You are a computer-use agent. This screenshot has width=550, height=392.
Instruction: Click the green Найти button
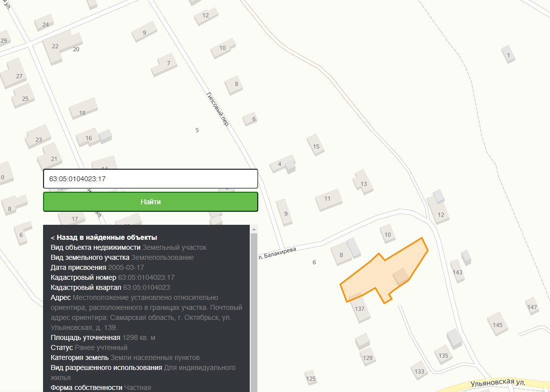[x=151, y=202]
